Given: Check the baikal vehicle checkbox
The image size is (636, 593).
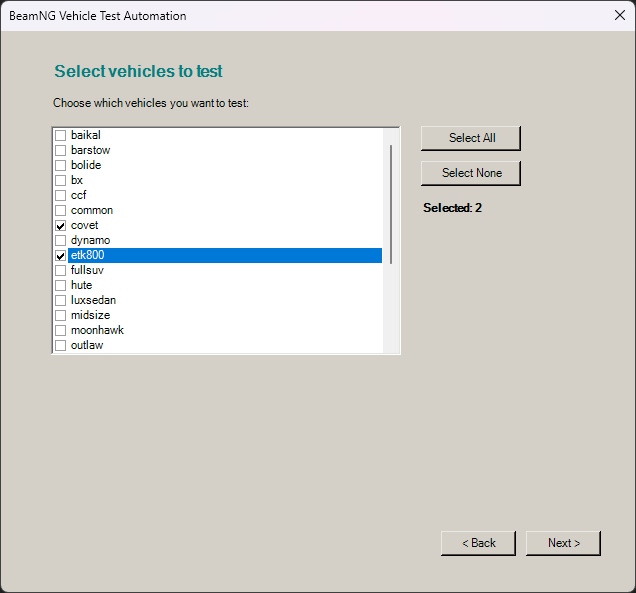Looking at the screenshot, I should (60, 135).
